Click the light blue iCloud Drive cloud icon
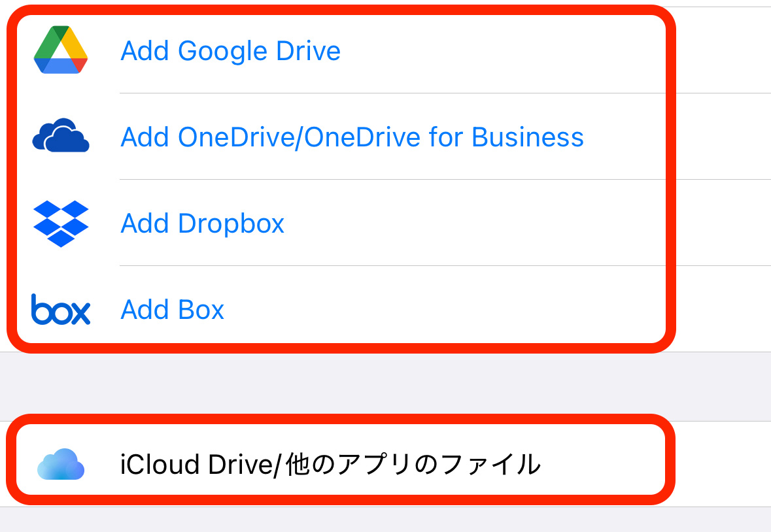 [x=61, y=464]
